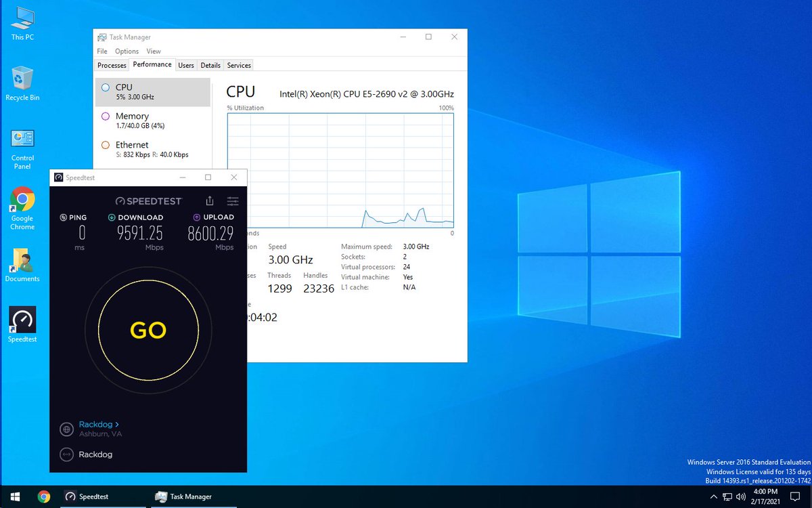Click the % Utilization graph label
Image resolution: width=812 pixels, height=508 pixels.
[246, 108]
